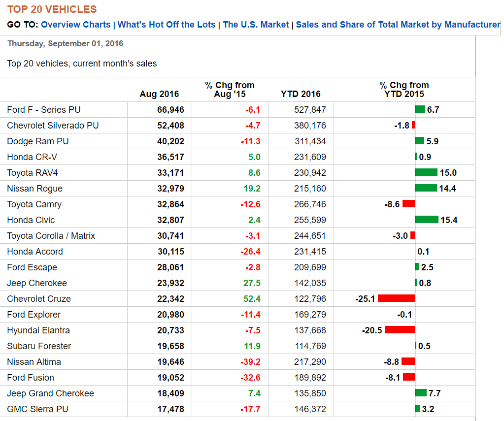Select Ford Escape sales value 28,061
This screenshot has height=421, width=504.
tap(170, 267)
